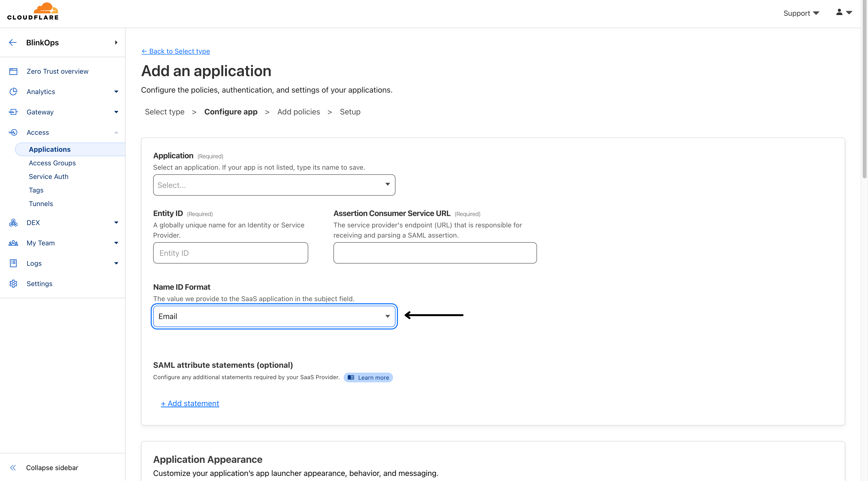
Task: Click the BlinkOps account name
Action: tap(42, 42)
